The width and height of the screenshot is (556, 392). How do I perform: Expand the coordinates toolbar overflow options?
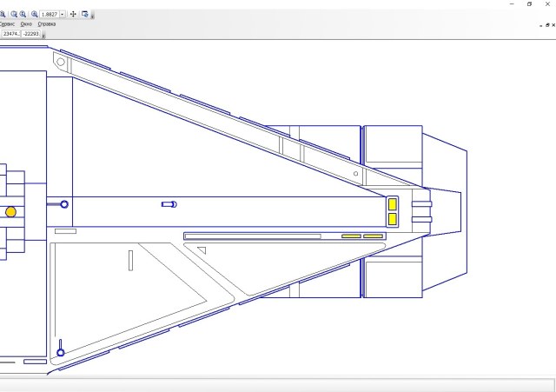tap(43, 36)
